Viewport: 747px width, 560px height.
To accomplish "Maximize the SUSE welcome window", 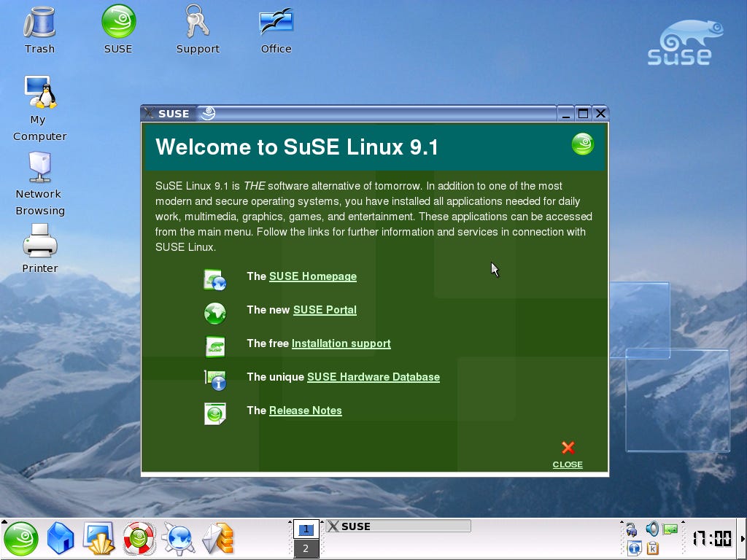I will tap(583, 113).
